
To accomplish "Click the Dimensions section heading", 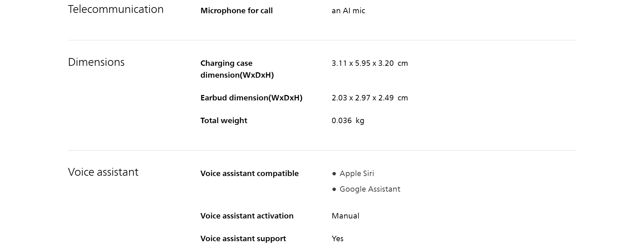I will click(x=96, y=62).
